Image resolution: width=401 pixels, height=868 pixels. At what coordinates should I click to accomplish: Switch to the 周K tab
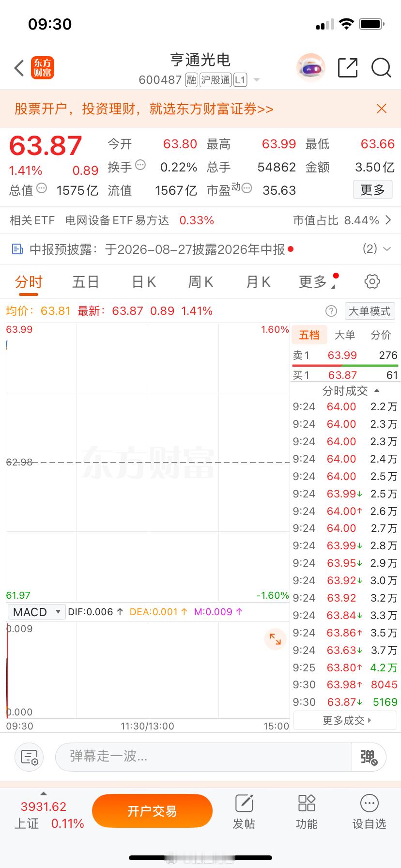pos(200,282)
